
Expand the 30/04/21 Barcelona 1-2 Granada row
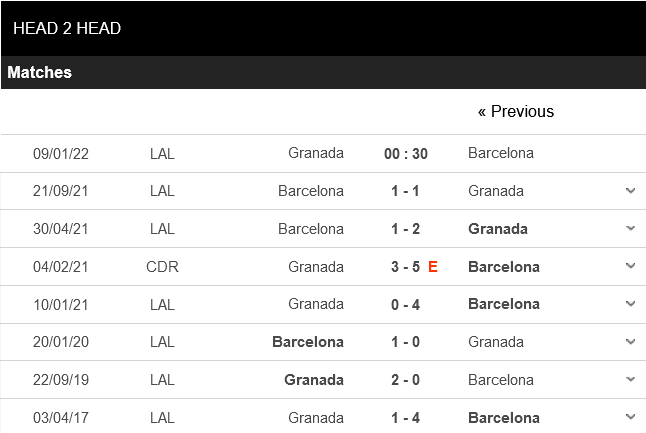coord(630,228)
